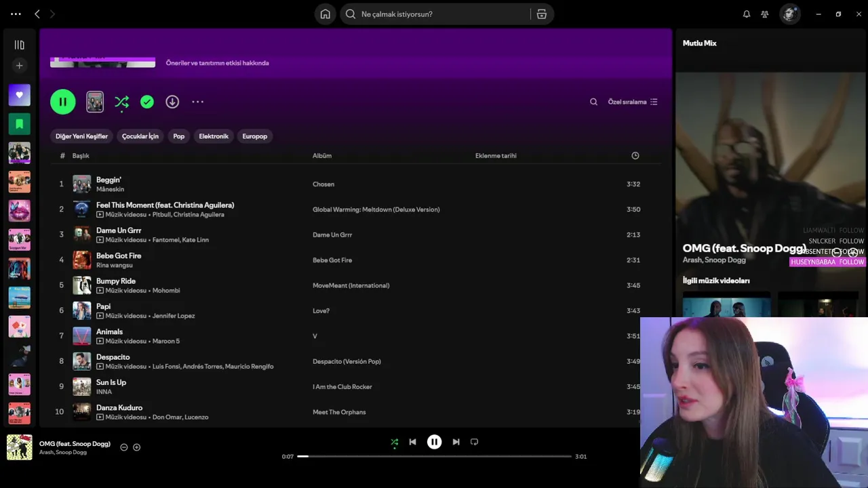Viewport: 868px width, 488px height.
Task: Open Mutlu Mix heading in side panel
Action: coord(699,43)
